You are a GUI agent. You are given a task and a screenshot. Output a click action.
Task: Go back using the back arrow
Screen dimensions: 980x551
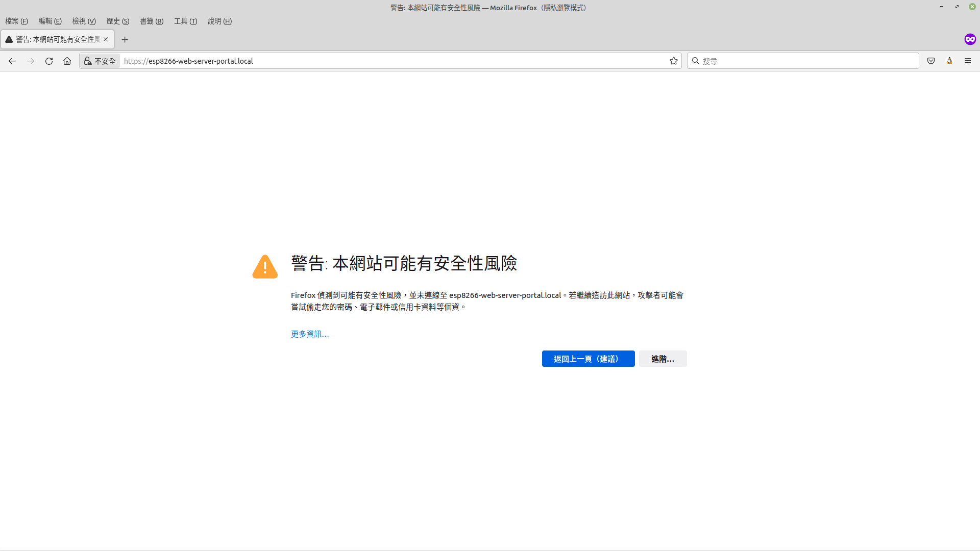pyautogui.click(x=12, y=61)
